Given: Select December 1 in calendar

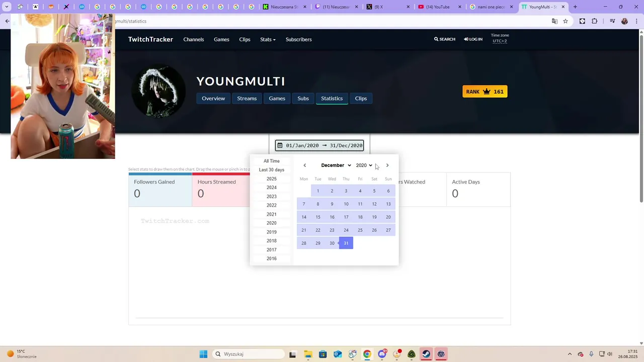Looking at the screenshot, I should point(318,191).
